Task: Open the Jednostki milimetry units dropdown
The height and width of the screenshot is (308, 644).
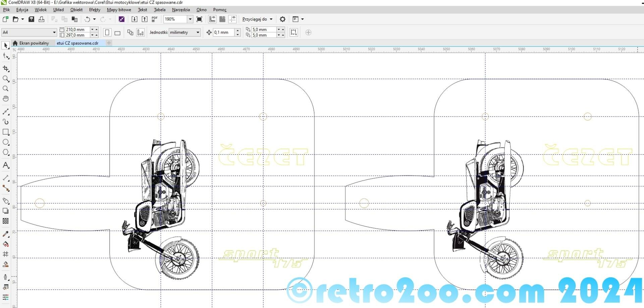Action: tap(198, 33)
